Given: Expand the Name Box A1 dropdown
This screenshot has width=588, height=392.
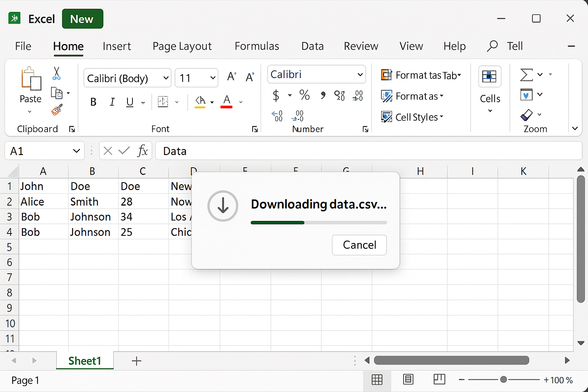Looking at the screenshot, I should [x=76, y=151].
